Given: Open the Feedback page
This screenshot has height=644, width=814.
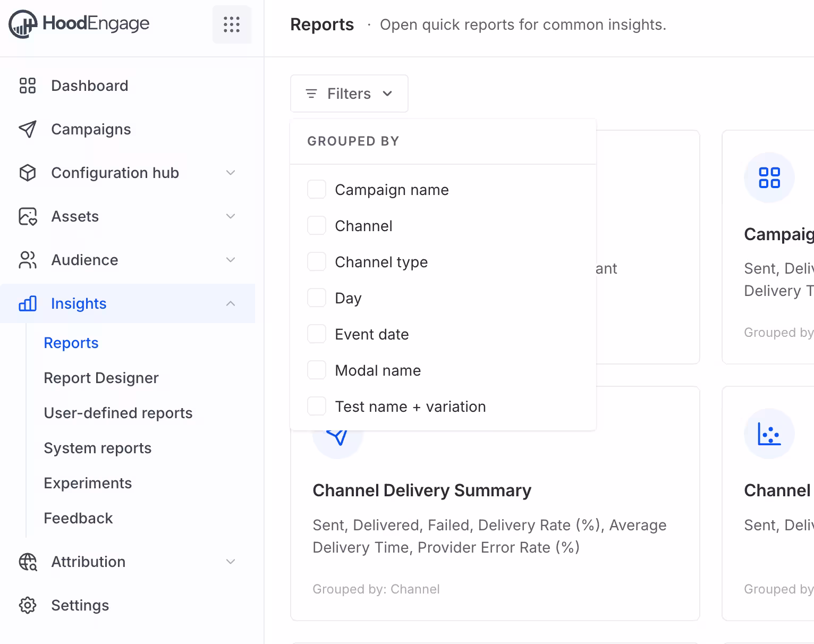Looking at the screenshot, I should (78, 518).
